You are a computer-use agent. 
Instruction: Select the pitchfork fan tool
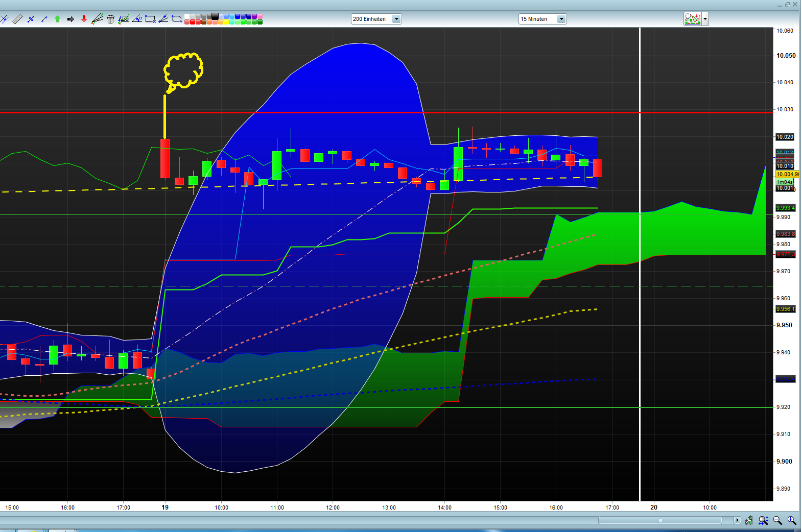[x=163, y=19]
